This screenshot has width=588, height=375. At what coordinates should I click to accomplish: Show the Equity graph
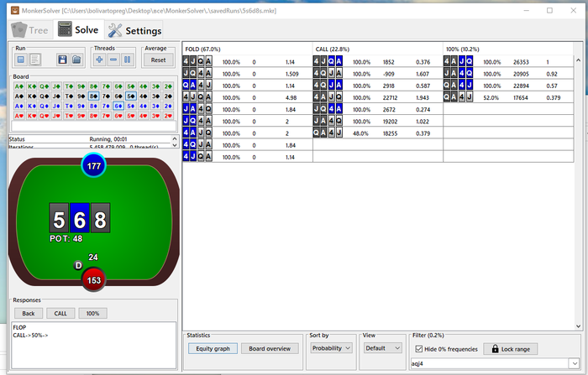pos(213,348)
